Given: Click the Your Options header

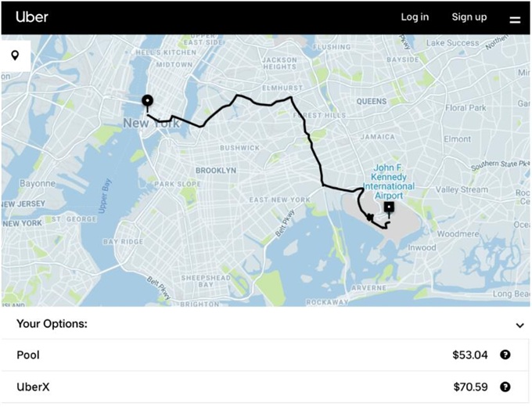Looking at the screenshot, I should [x=52, y=323].
